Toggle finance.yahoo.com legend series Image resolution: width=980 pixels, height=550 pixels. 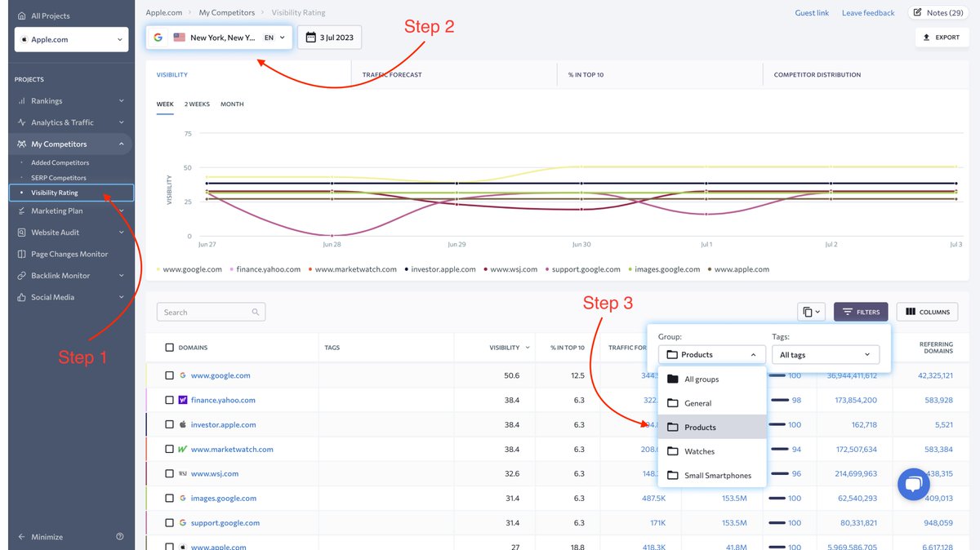point(265,269)
